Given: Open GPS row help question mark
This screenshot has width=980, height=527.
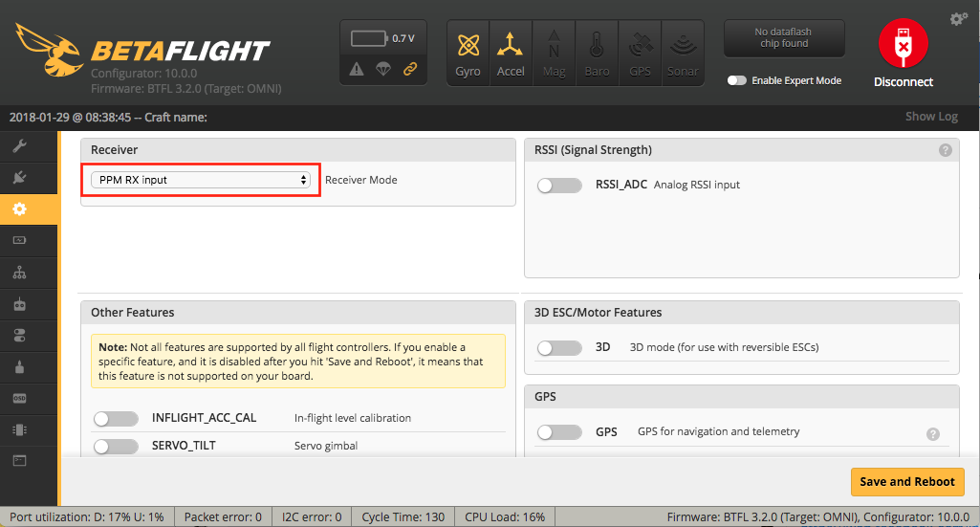Looking at the screenshot, I should (x=932, y=434).
